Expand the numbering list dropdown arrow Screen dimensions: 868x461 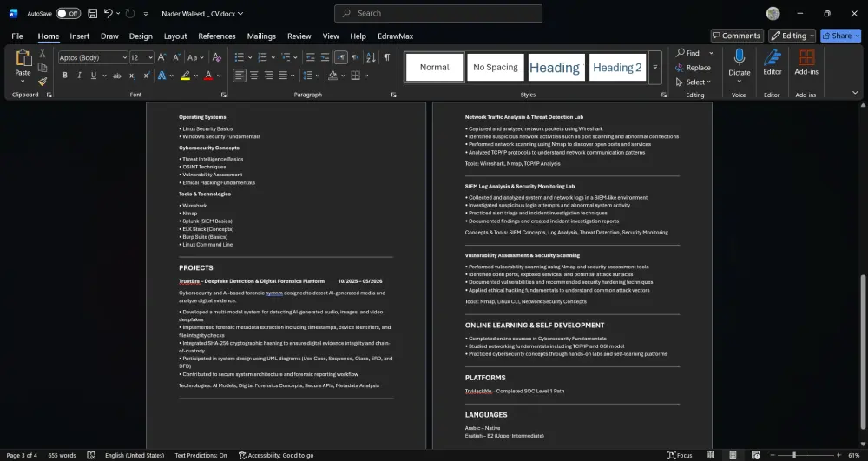coord(273,57)
